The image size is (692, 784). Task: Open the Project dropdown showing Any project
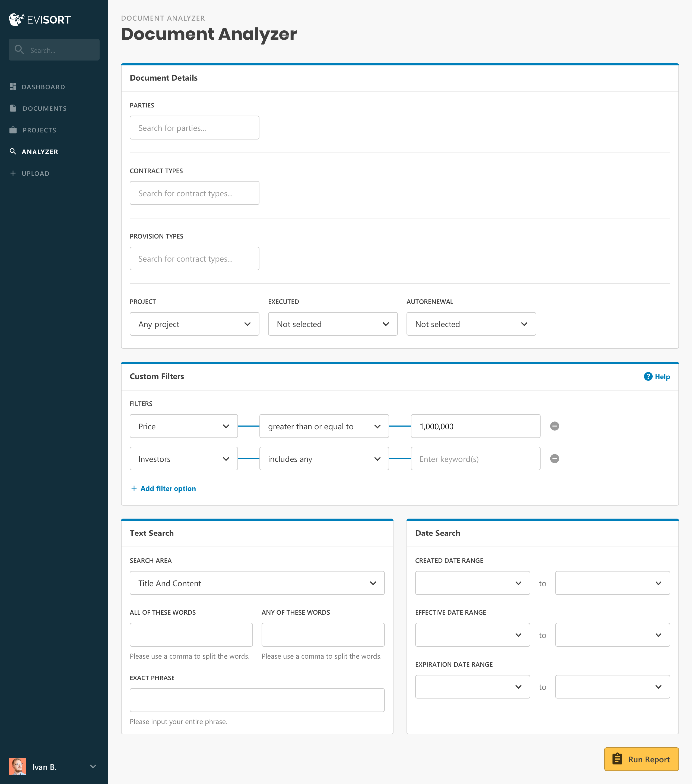click(194, 324)
